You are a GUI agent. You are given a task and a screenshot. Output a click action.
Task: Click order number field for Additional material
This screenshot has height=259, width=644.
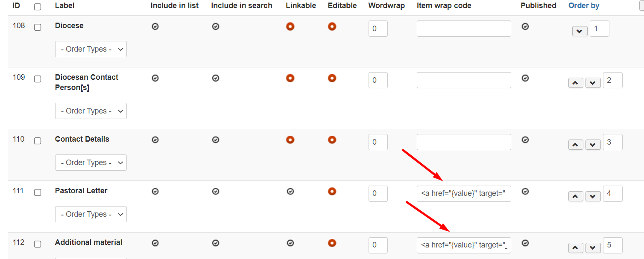[x=612, y=245]
